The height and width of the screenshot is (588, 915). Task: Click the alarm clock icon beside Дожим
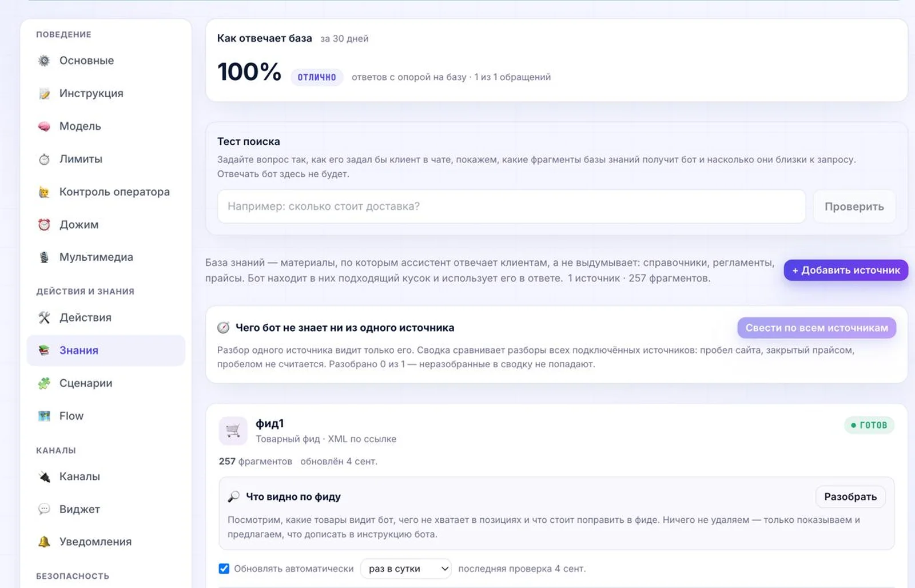[44, 225]
